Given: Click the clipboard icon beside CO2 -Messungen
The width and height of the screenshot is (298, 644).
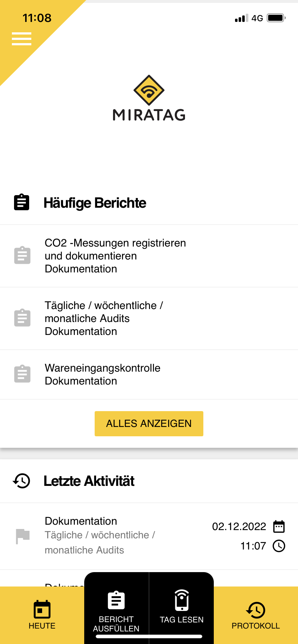Looking at the screenshot, I should (22, 256).
